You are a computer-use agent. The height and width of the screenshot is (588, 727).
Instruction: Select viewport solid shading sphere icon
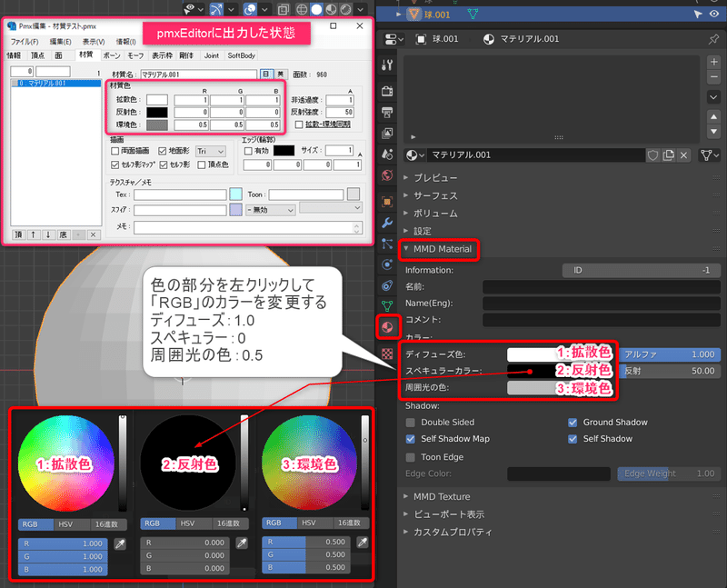click(316, 9)
